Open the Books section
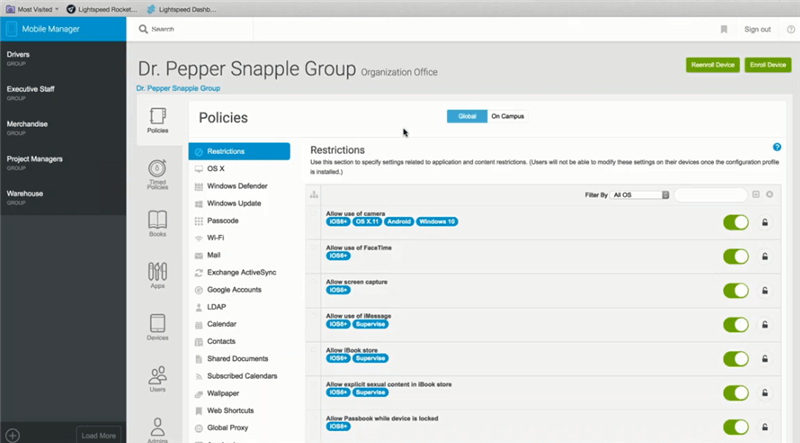The image size is (800, 443). tap(158, 224)
